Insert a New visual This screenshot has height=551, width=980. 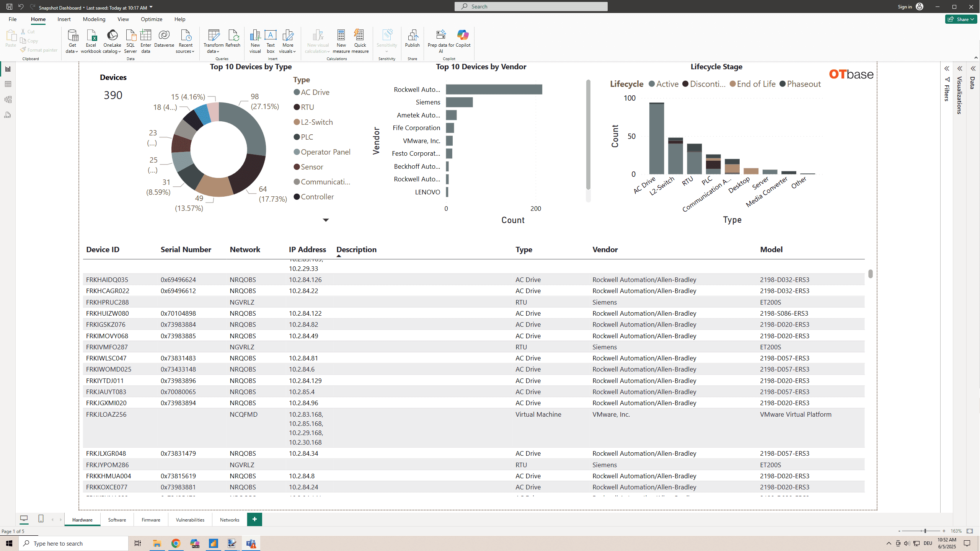point(255,41)
